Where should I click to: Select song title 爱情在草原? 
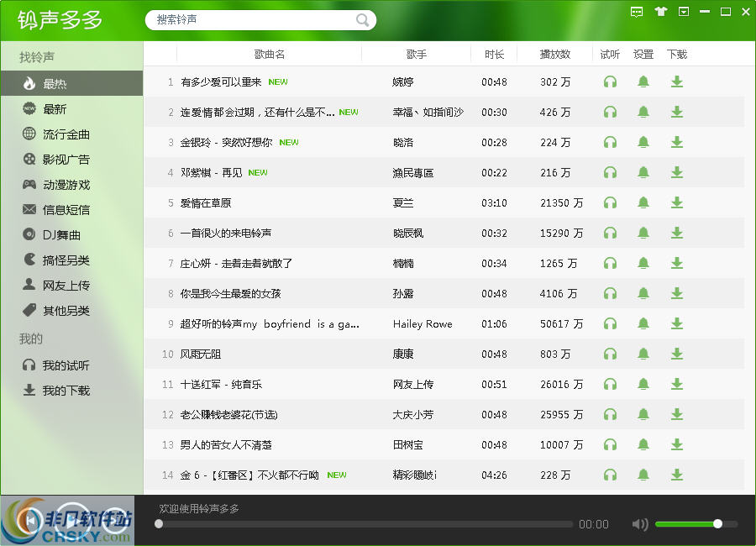(x=206, y=203)
